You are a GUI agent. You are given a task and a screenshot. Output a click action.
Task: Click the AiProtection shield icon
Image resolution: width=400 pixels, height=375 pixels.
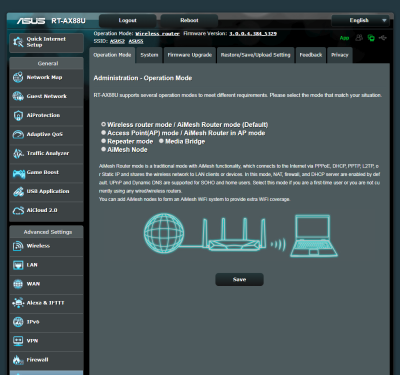pyautogui.click(x=18, y=115)
